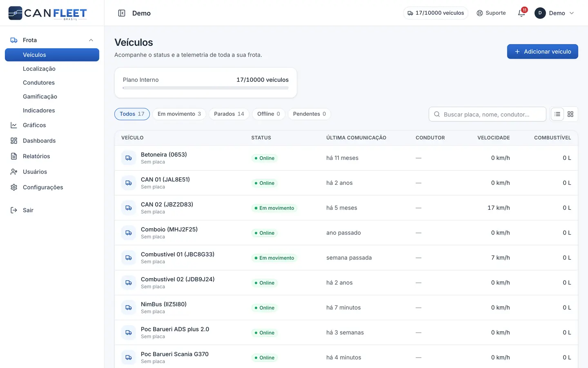Collapse the sidebar panel toggle icon
This screenshot has width=588, height=368.
coord(122,13)
